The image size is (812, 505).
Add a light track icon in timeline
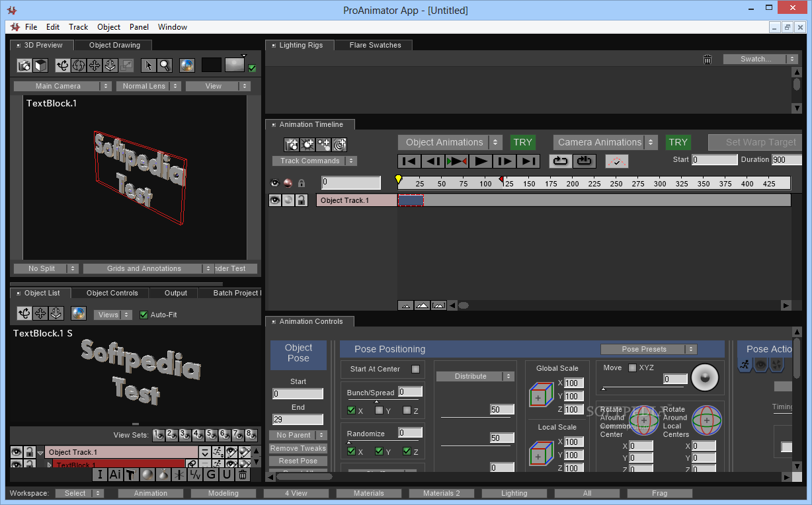pyautogui.click(x=307, y=144)
